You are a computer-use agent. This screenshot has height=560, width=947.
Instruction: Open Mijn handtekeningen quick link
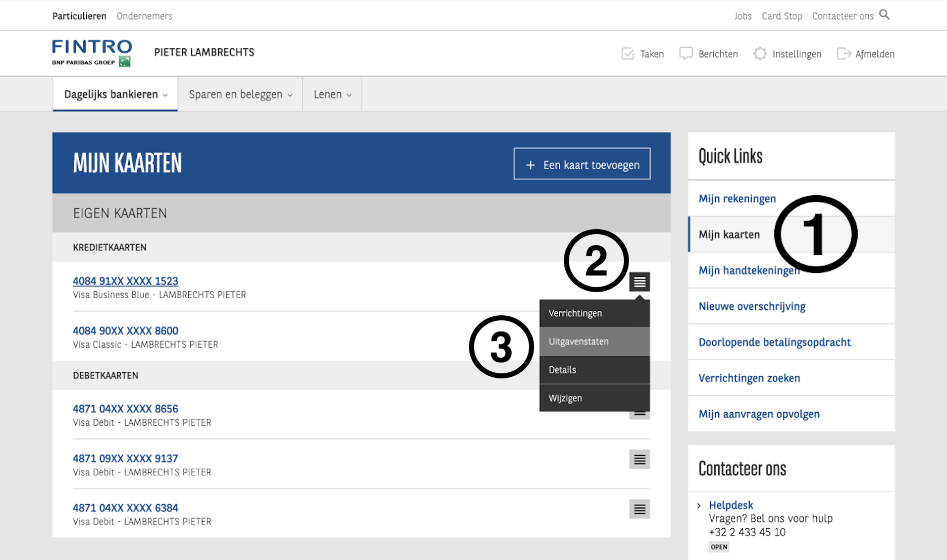(749, 270)
